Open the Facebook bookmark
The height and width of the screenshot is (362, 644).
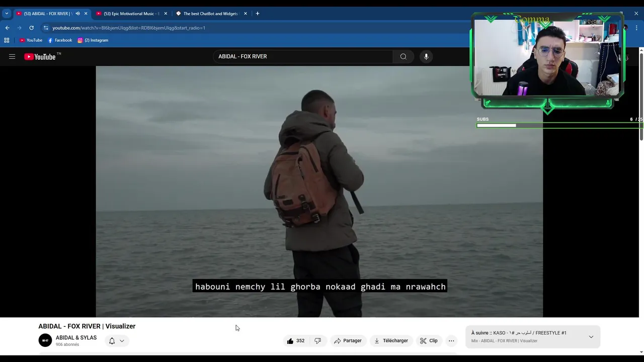click(x=60, y=40)
